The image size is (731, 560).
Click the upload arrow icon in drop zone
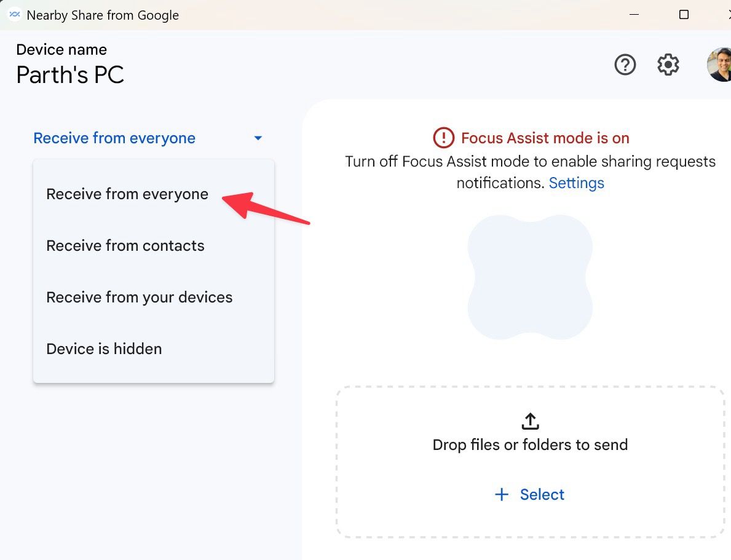pyautogui.click(x=530, y=421)
